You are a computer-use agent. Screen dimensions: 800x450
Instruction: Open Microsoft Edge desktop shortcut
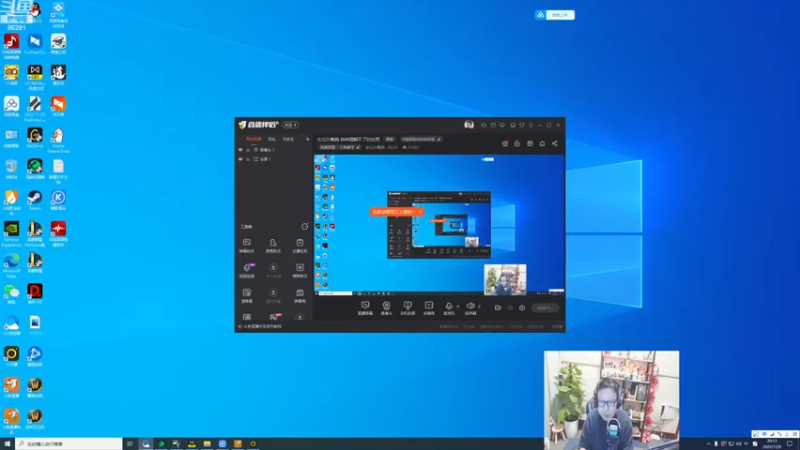pos(11,264)
